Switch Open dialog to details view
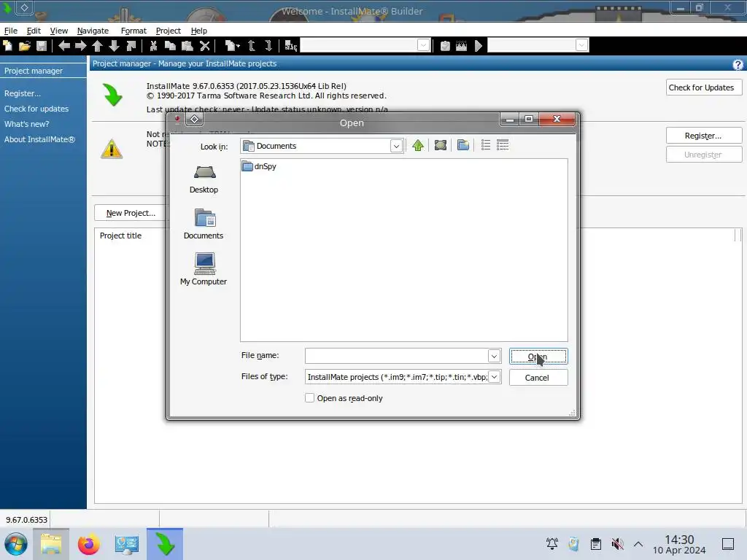747x560 pixels. (x=503, y=145)
